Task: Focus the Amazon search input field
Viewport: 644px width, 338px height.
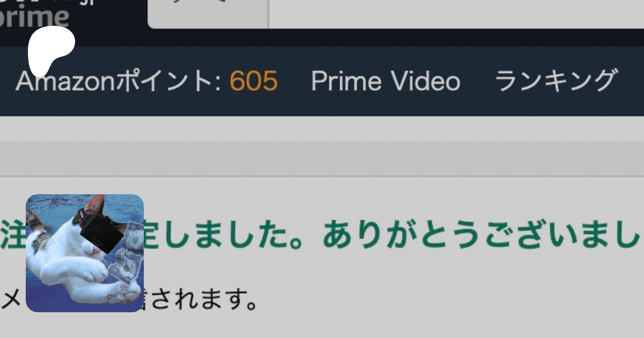Action: (456, 14)
